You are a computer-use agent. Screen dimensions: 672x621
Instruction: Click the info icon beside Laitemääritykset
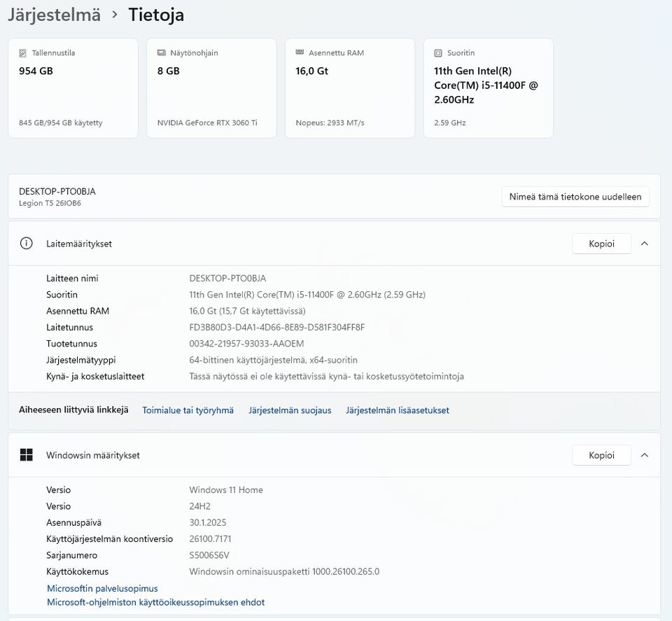coord(27,244)
